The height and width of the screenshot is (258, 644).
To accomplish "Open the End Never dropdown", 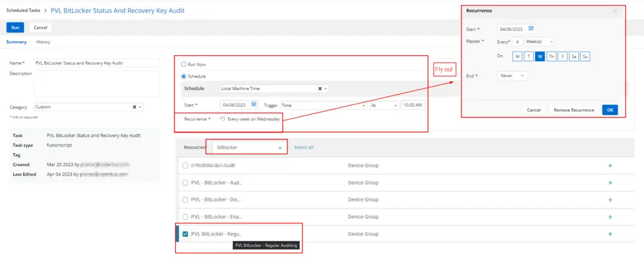I will [512, 75].
